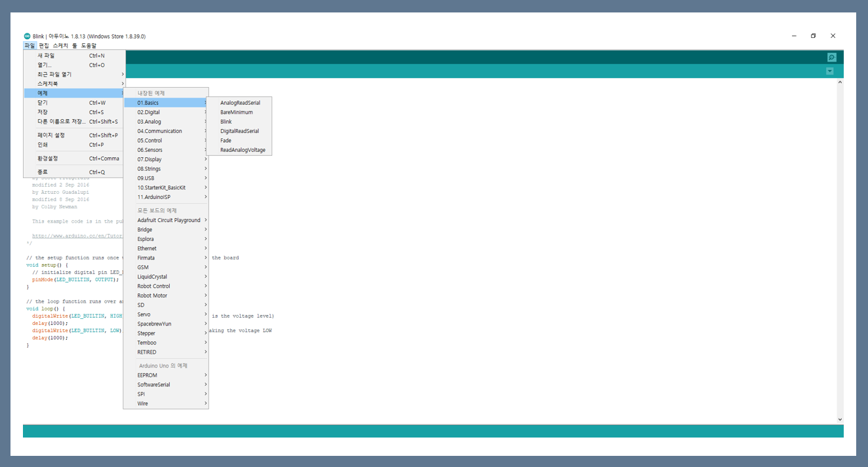
Task: Expand the RETIRED examples submenu
Action: pos(166,352)
